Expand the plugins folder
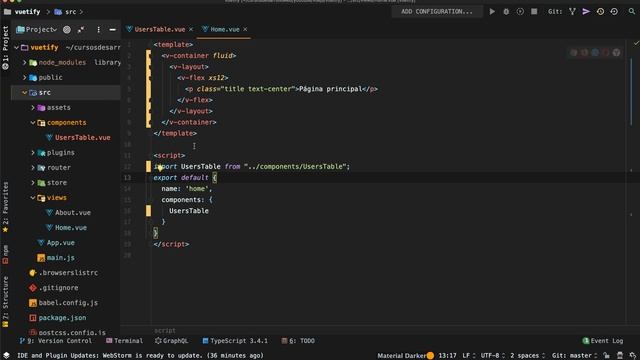Screen dimensions: 640x360 coord(33,153)
